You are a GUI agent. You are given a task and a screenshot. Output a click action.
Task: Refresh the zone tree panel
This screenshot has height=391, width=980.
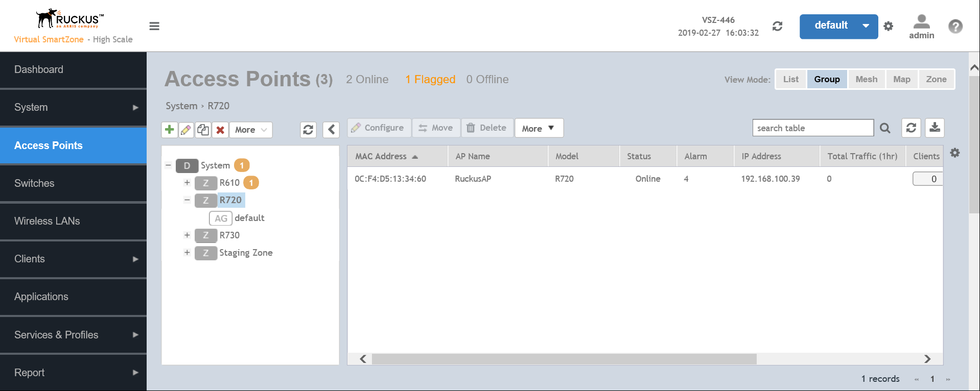pos(308,130)
